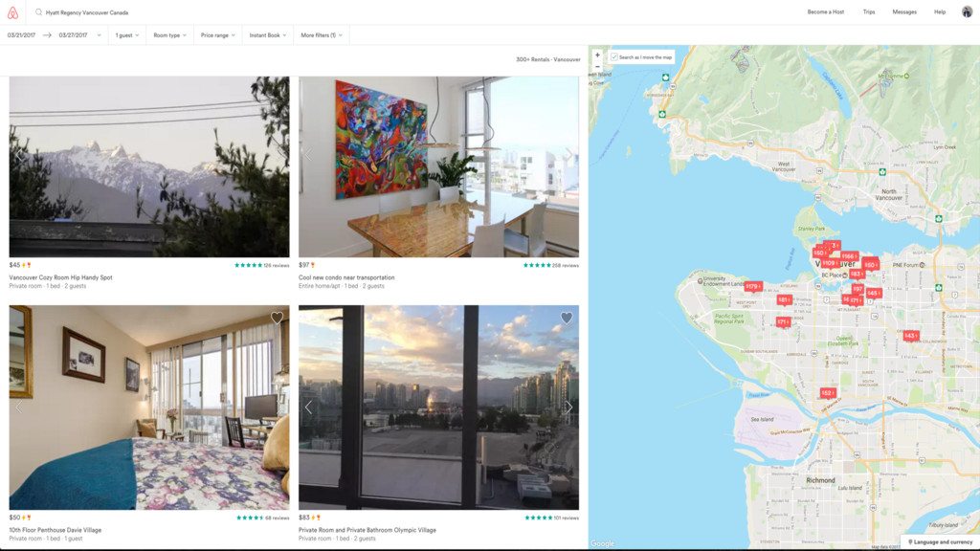The height and width of the screenshot is (551, 980).
Task: Click the Airbnb logo icon
Action: click(12, 12)
